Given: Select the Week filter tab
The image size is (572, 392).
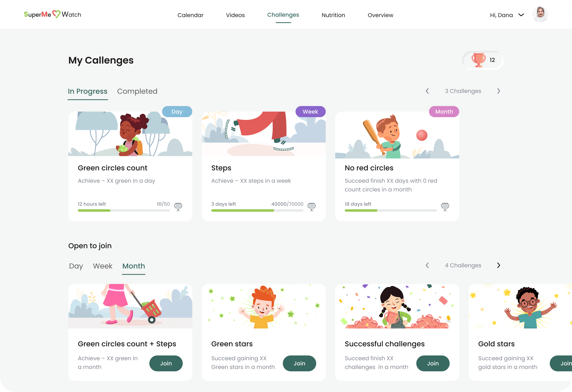Looking at the screenshot, I should pos(103,266).
